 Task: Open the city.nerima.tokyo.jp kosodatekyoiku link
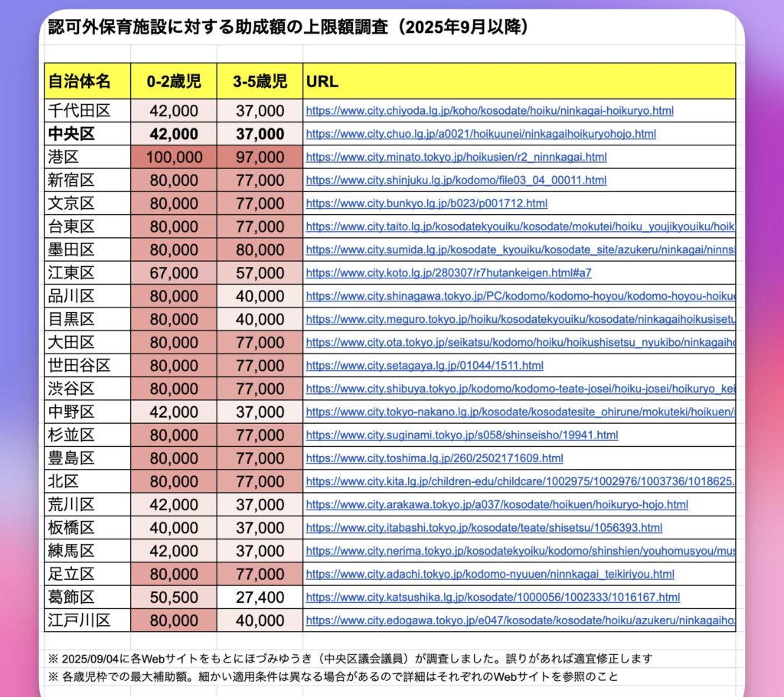[520, 551]
